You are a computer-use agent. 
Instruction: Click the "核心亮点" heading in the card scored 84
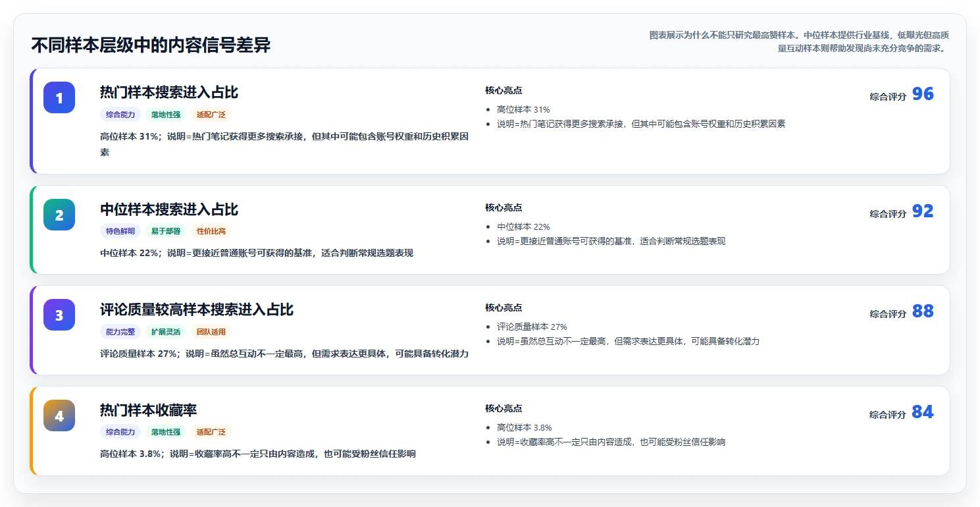[503, 408]
